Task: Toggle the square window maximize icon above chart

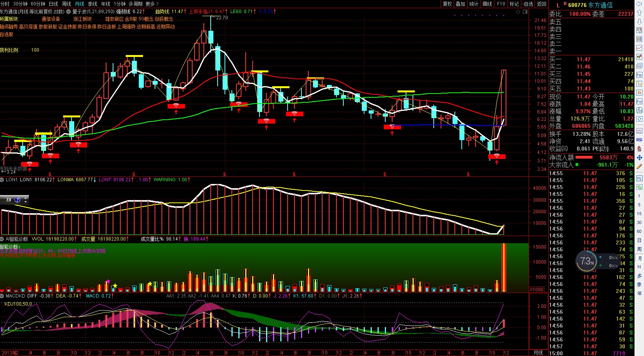Action: click(x=525, y=12)
